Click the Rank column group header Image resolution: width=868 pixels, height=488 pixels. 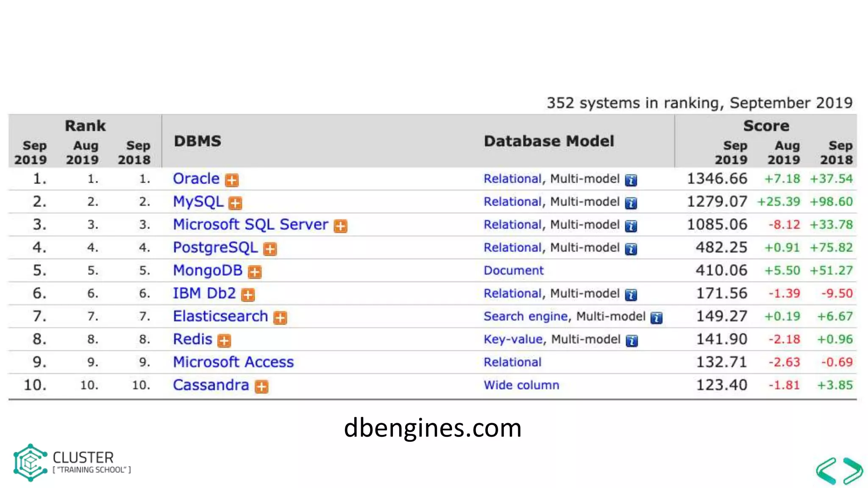[x=85, y=126]
